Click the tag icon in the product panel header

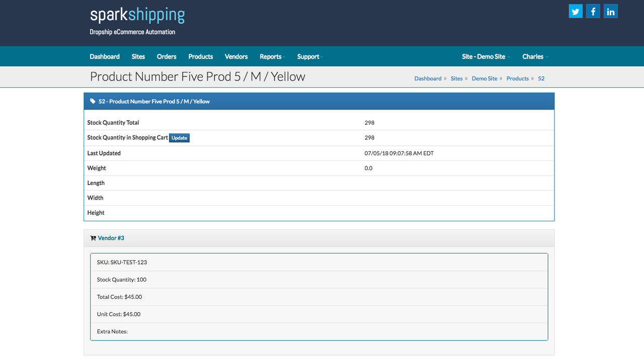pyautogui.click(x=92, y=101)
